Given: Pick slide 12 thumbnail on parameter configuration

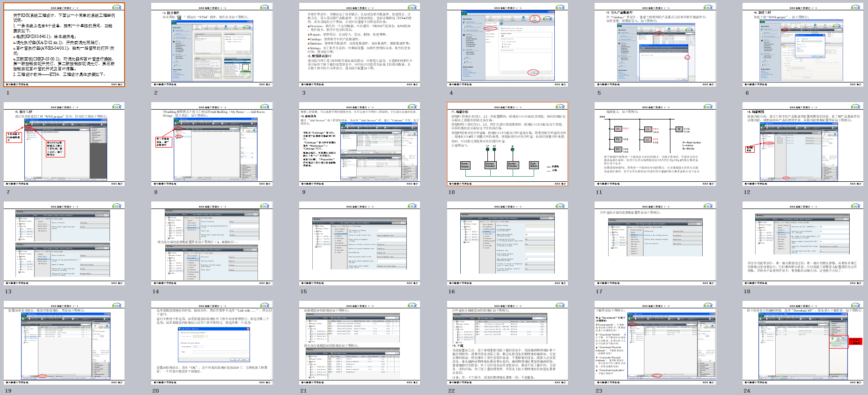Looking at the screenshot, I should 802,144.
